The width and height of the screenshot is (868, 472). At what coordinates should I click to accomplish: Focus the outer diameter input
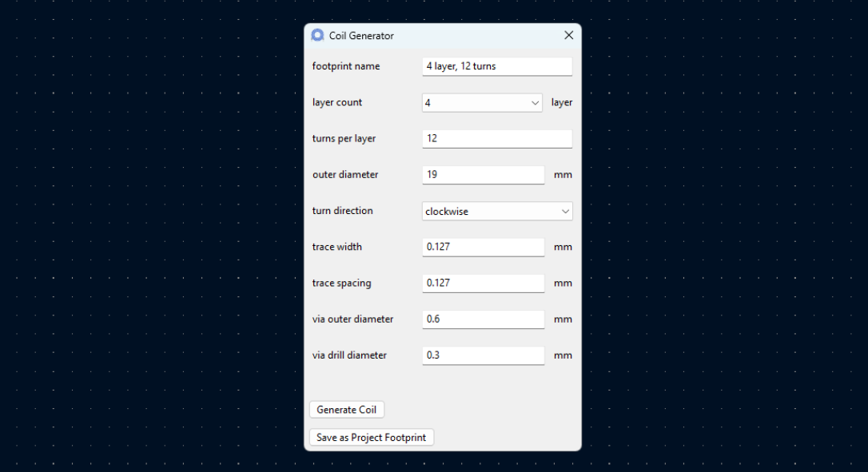pos(484,175)
